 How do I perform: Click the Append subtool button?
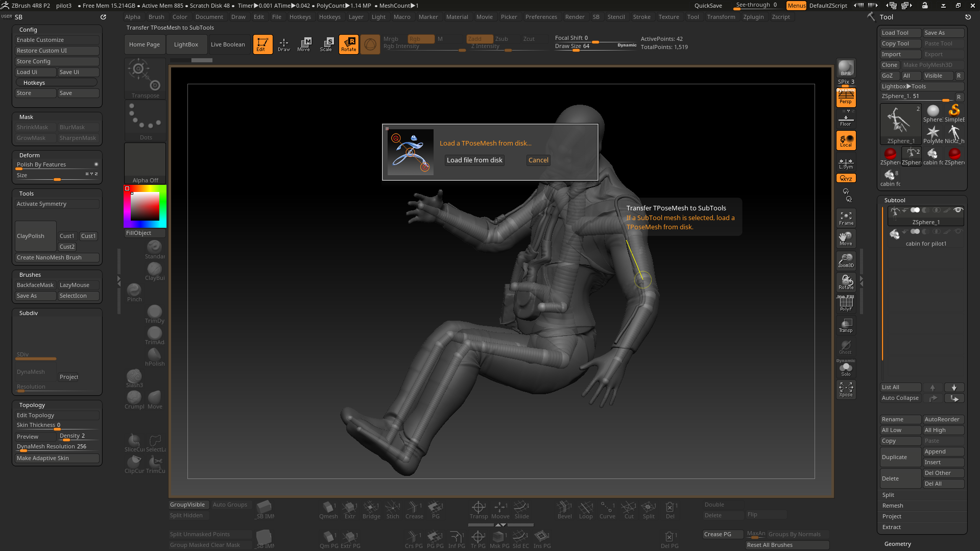tap(943, 451)
